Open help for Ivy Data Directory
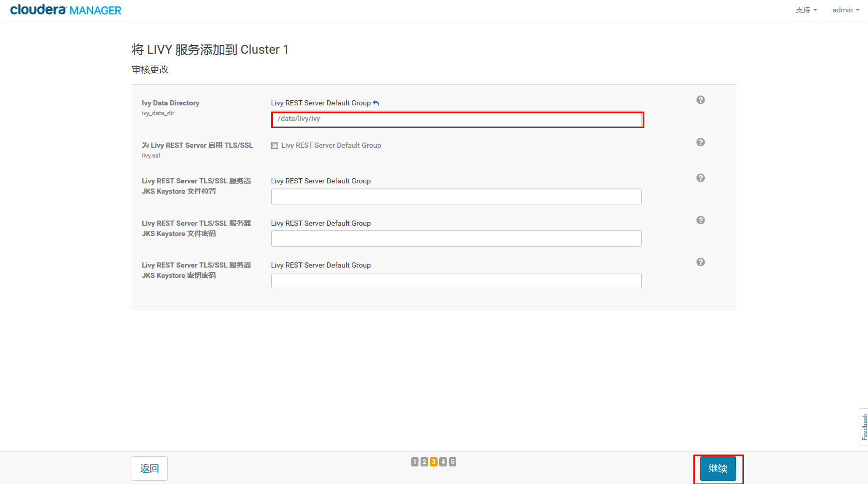868x484 pixels. 701,100
